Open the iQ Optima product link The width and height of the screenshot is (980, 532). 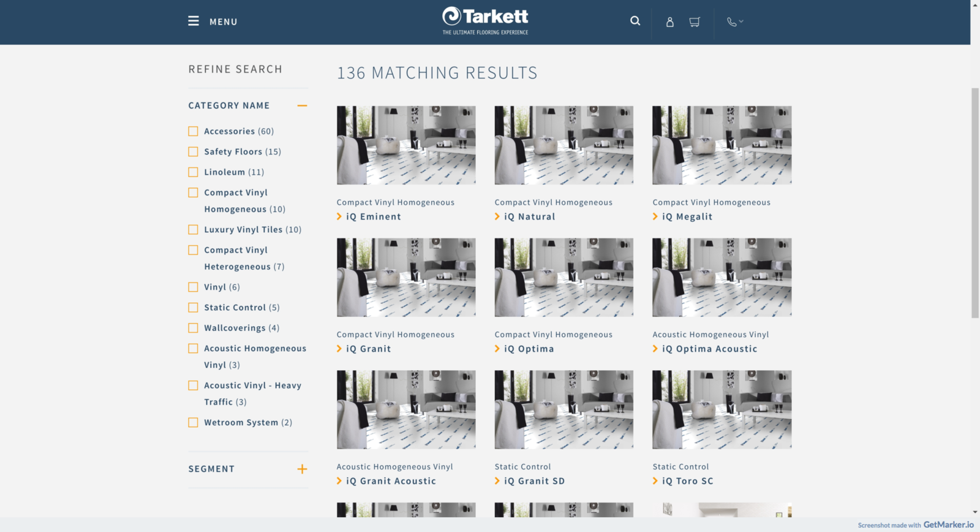click(529, 349)
